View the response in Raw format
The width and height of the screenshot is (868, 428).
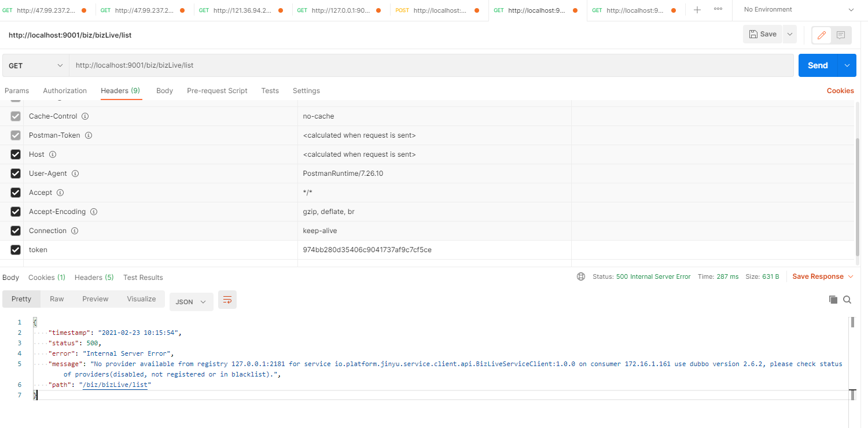point(56,298)
